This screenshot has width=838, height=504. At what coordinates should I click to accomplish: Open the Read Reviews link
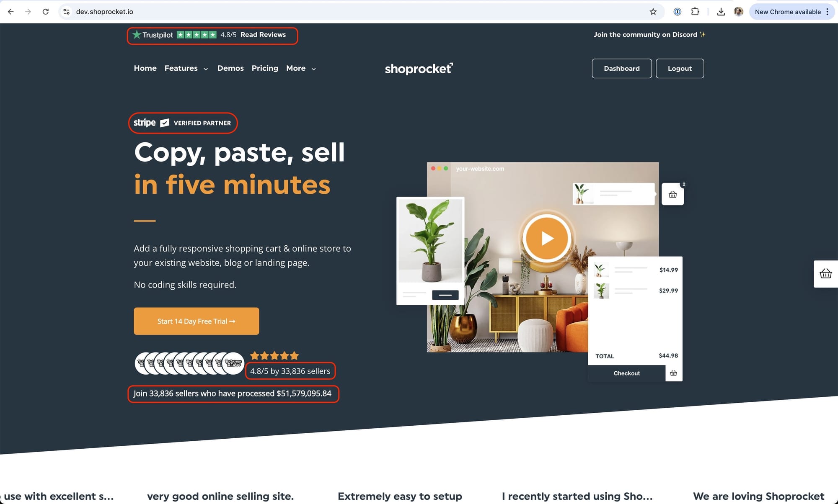[263, 35]
